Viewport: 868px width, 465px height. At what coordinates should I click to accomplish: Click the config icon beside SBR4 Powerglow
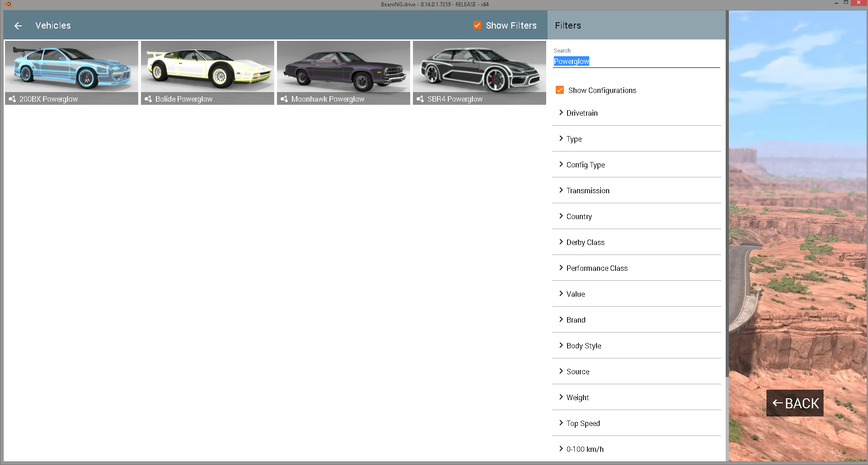pos(420,99)
